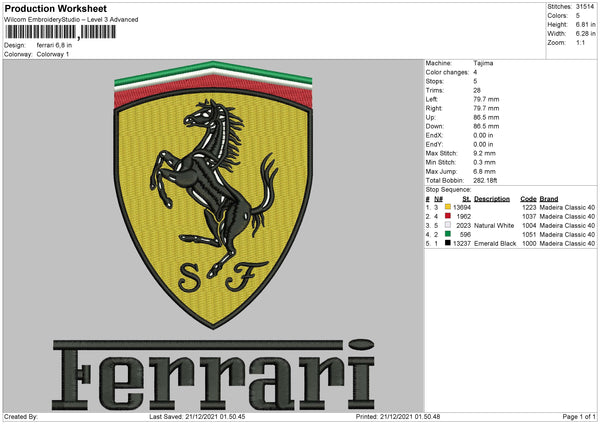600x424 pixels.
Task: Click the 'Printed: 21/12/2021 01.50.48' footer text
Action: pyautogui.click(x=398, y=416)
